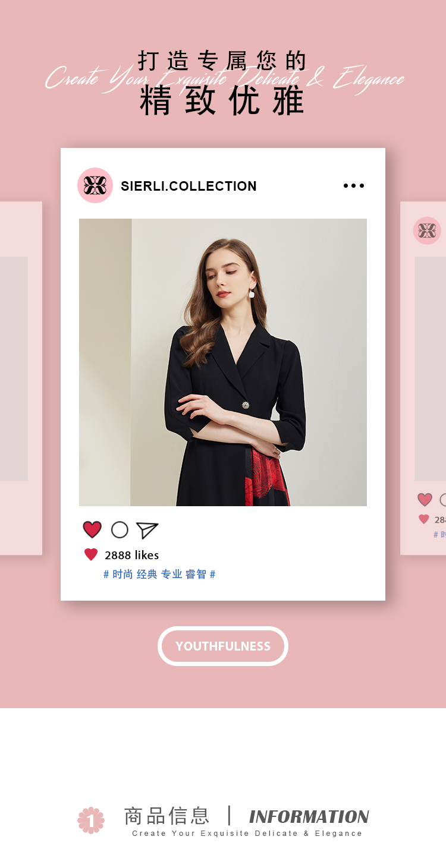Viewport: 446px width, 868px height.
Task: Click the circle comment icon
Action: 120,530
